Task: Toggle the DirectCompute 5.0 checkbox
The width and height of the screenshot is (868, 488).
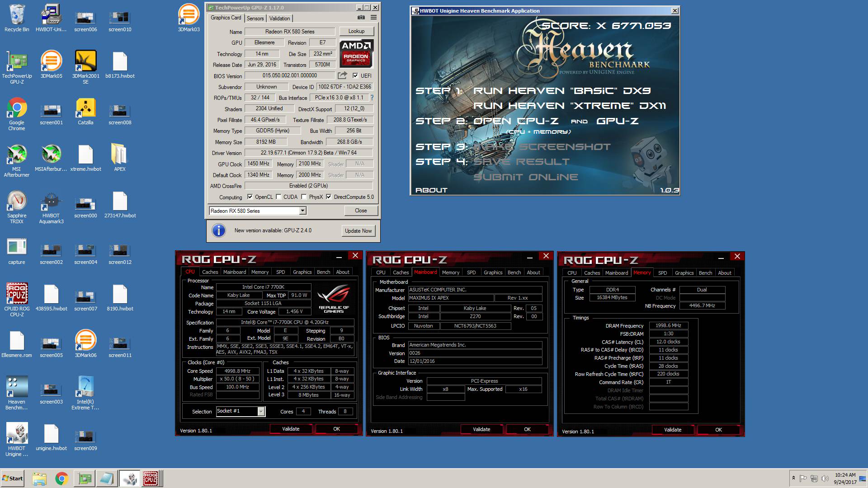Action: 329,197
